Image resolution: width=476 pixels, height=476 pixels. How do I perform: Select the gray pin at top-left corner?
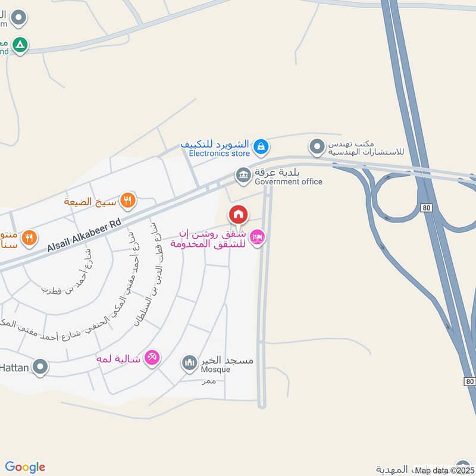19,18
